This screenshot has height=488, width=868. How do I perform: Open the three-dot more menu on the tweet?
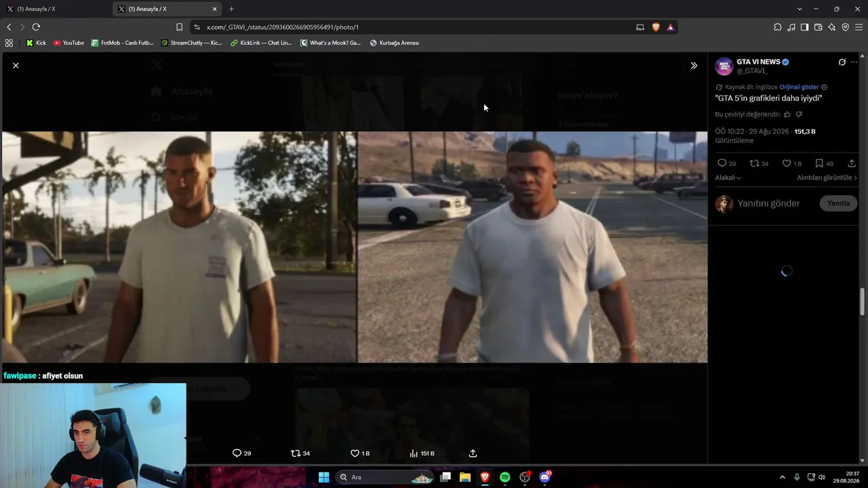pyautogui.click(x=854, y=62)
